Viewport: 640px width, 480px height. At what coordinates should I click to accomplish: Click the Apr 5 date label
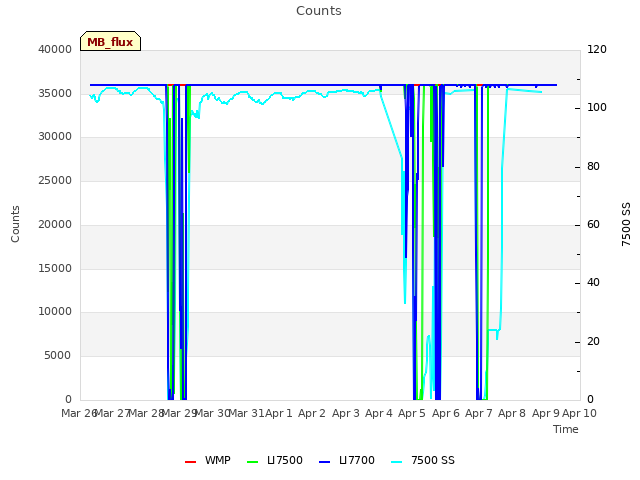(x=412, y=413)
